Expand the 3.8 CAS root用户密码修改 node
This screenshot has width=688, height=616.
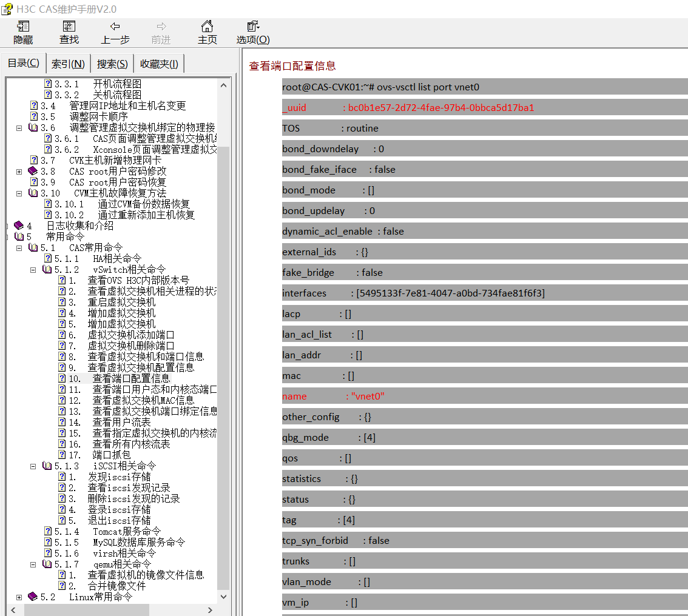click(19, 172)
